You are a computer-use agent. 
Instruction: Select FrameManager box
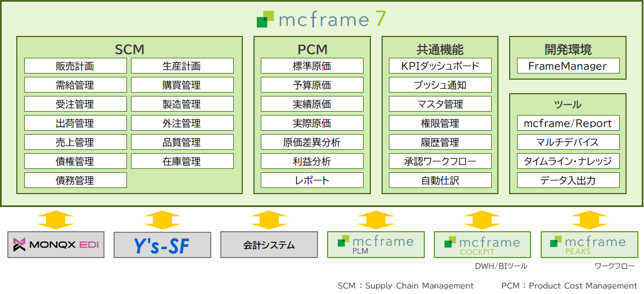[x=568, y=66]
